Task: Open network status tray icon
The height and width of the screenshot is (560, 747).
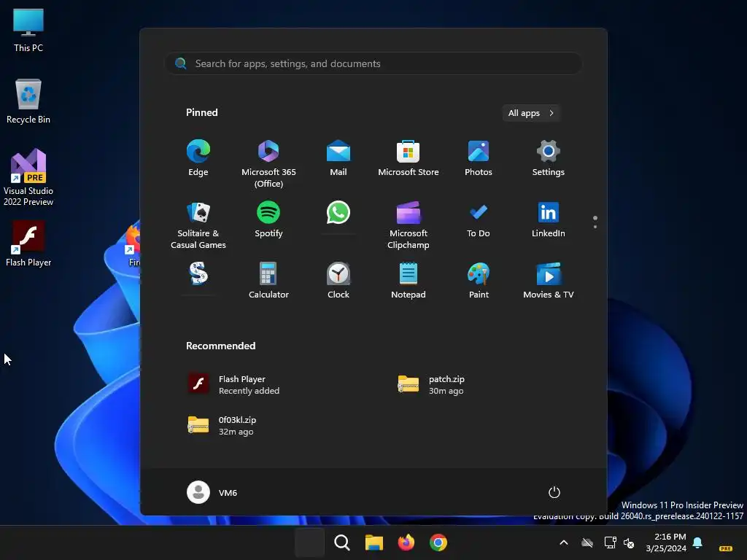Action: pyautogui.click(x=611, y=542)
